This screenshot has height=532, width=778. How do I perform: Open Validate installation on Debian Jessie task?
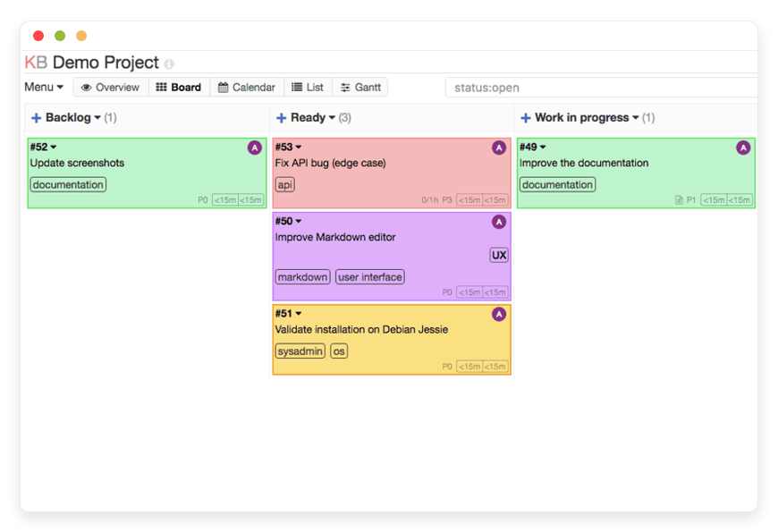click(x=361, y=330)
